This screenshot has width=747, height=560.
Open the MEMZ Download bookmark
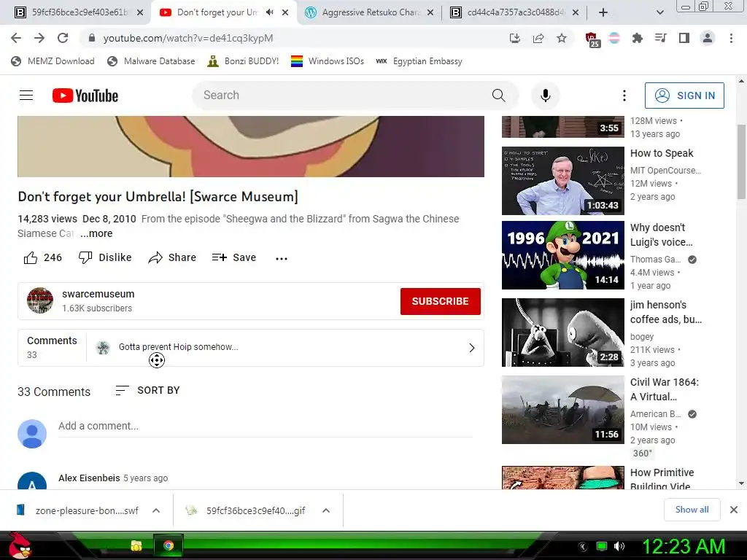(x=53, y=61)
